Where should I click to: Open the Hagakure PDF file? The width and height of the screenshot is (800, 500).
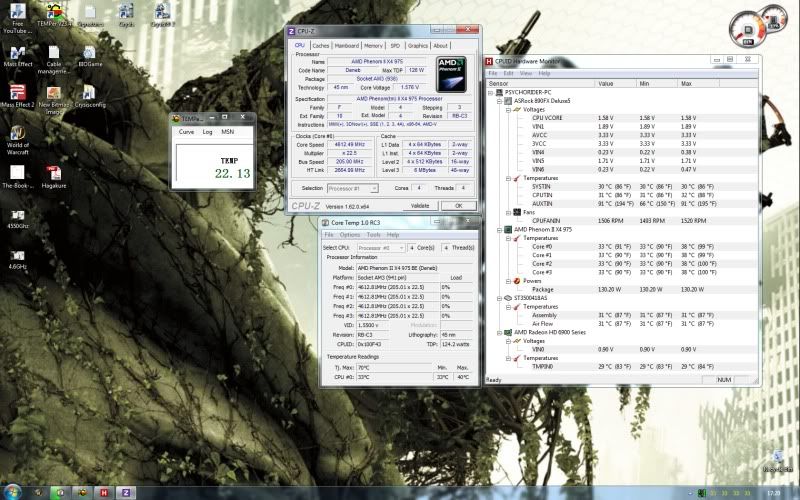pos(54,177)
